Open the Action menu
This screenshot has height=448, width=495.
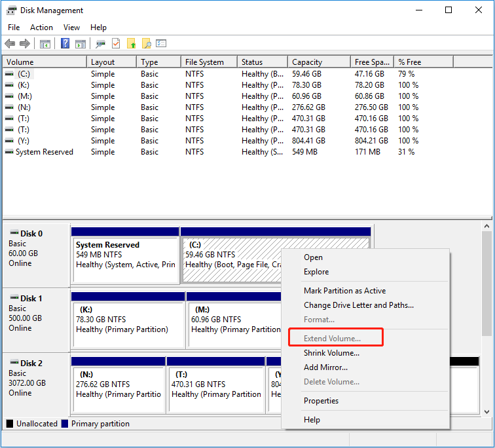point(41,28)
